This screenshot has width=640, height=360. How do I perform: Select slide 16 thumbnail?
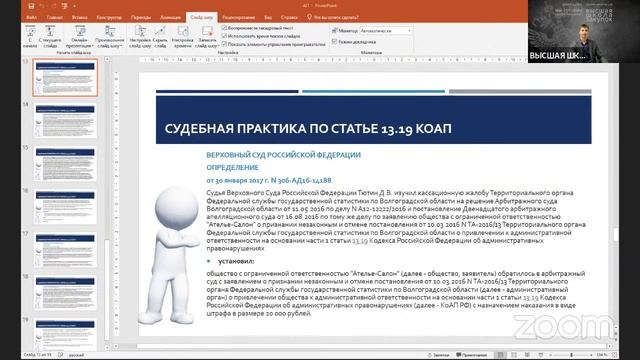click(x=65, y=207)
